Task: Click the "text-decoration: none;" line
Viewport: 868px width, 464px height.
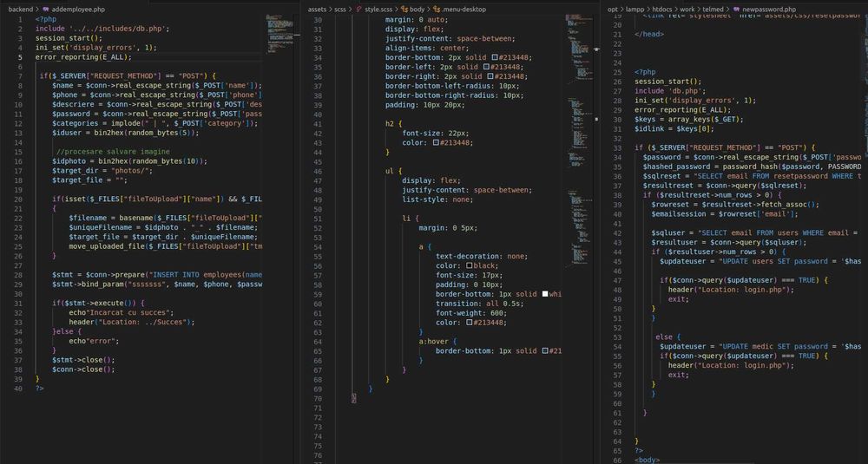Action: tap(482, 257)
